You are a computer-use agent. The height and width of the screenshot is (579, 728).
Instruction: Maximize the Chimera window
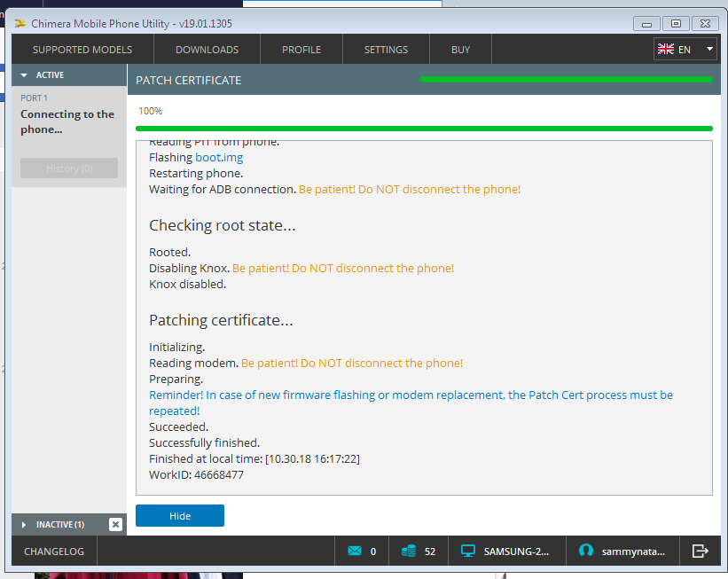click(x=676, y=23)
